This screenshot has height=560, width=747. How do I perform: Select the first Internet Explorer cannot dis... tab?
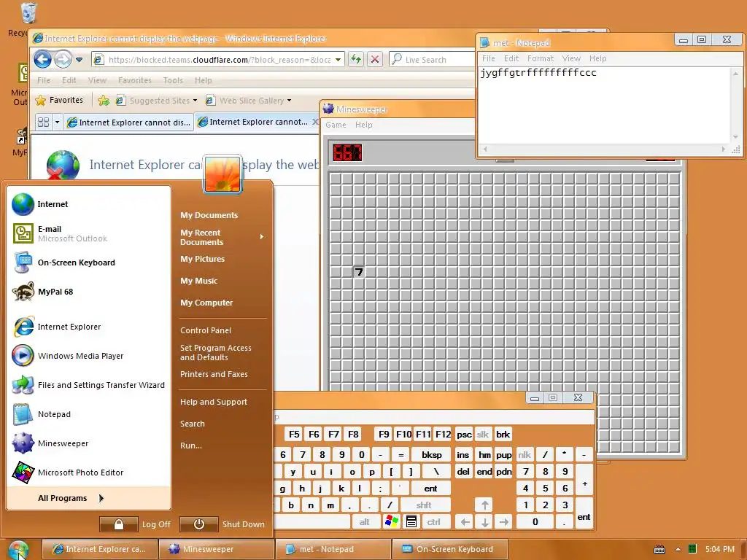pyautogui.click(x=128, y=122)
